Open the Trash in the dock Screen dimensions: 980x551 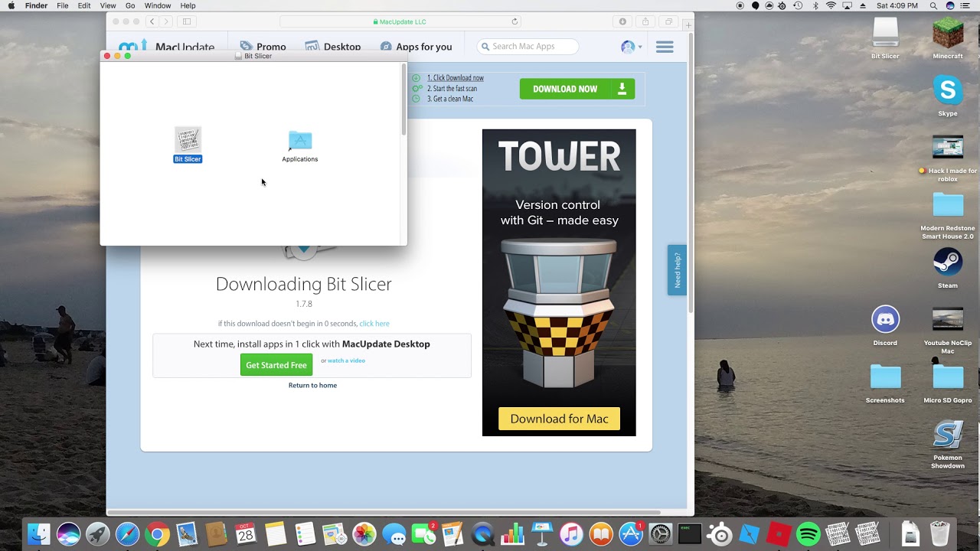[939, 534]
